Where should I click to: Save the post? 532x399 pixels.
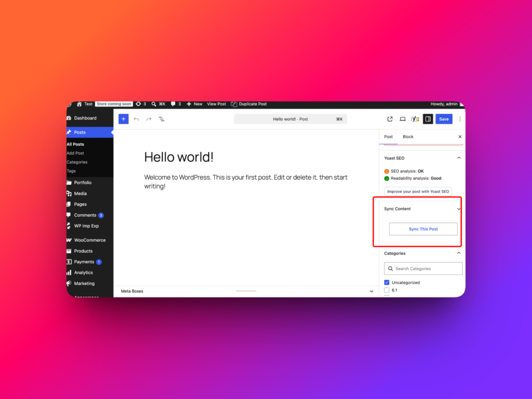[444, 119]
